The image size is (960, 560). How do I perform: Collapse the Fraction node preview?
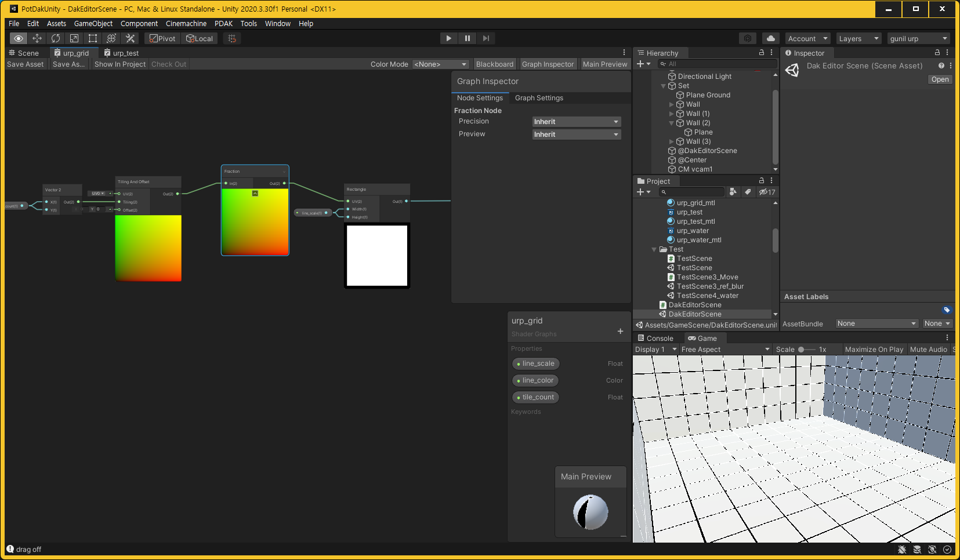[255, 193]
